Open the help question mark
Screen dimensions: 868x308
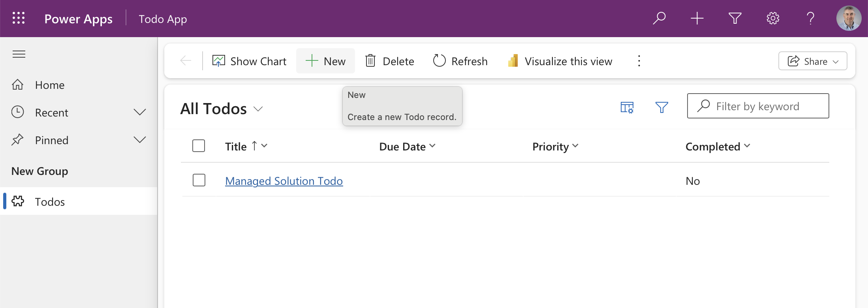pyautogui.click(x=810, y=18)
